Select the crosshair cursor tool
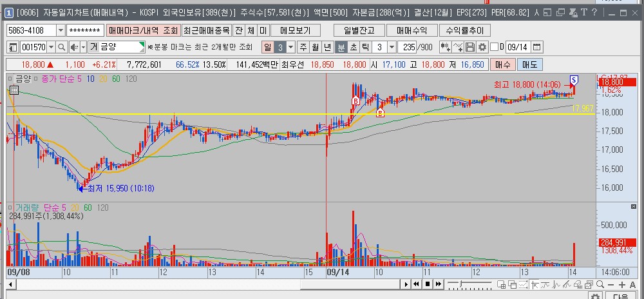The height and width of the screenshot is (299, 644). [535, 284]
